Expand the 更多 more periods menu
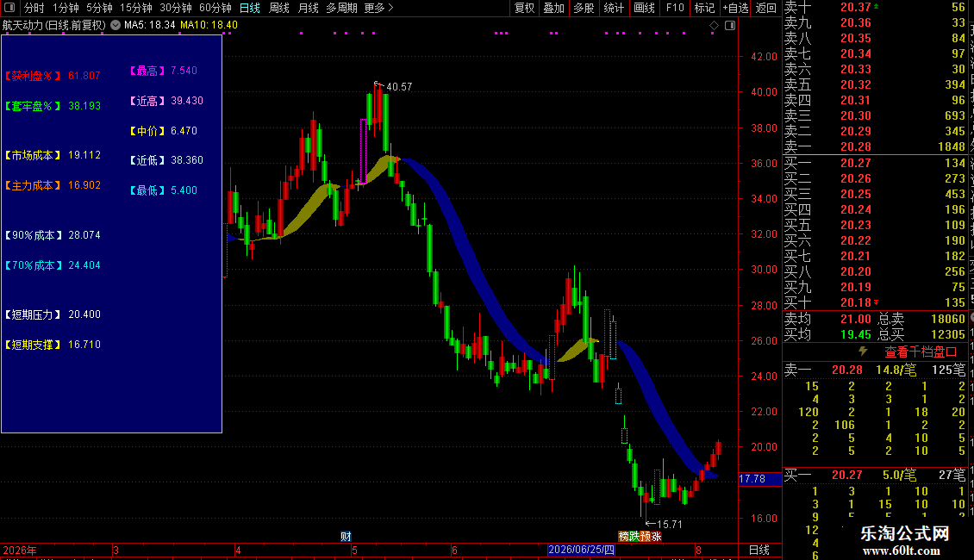Viewport: 974px width, 560px height. pos(378,8)
